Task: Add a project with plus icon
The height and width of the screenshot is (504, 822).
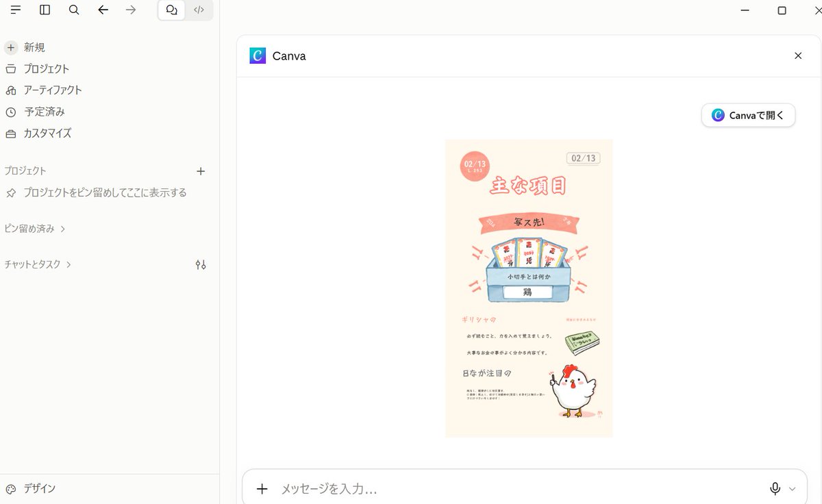Action: coord(201,171)
